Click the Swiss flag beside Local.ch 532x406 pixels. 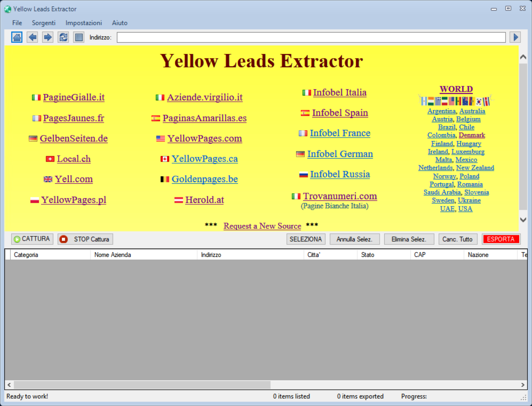coord(50,159)
